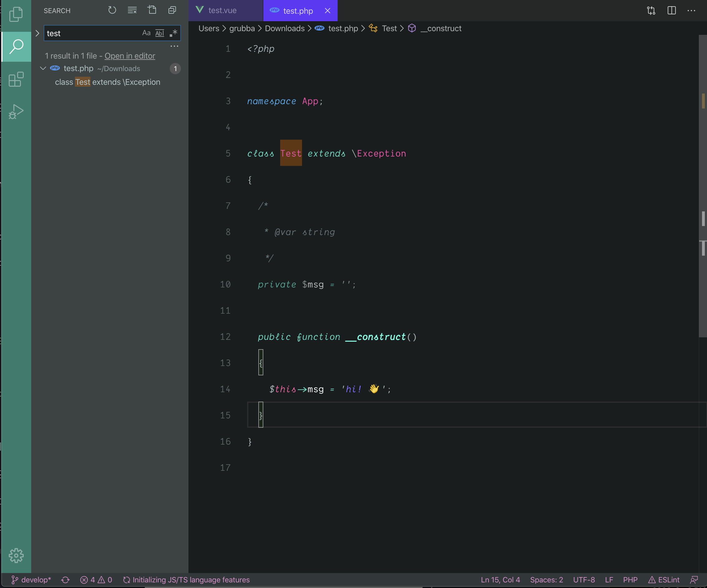
Task: Open the Extensions view icon
Action: click(x=16, y=80)
